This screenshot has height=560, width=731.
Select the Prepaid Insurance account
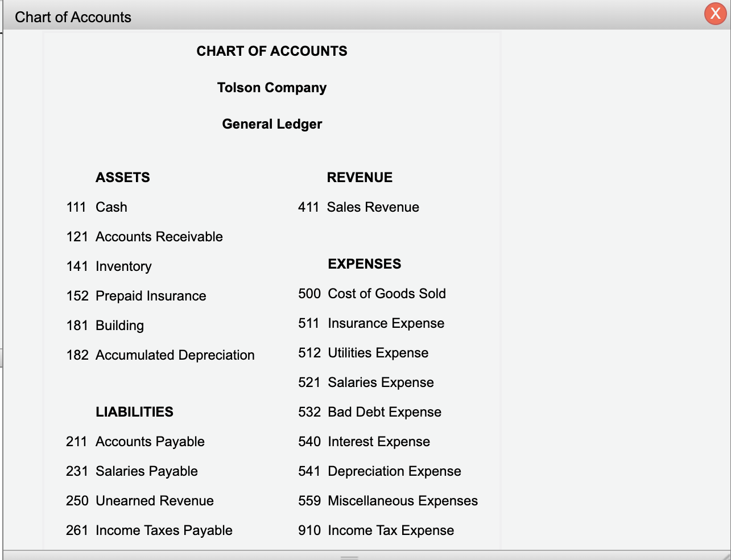pyautogui.click(x=137, y=296)
